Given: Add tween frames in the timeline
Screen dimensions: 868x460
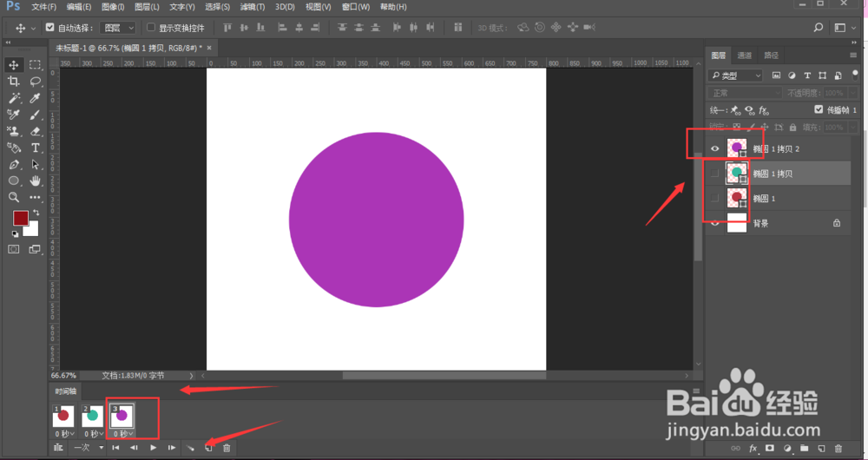Looking at the screenshot, I should [190, 448].
